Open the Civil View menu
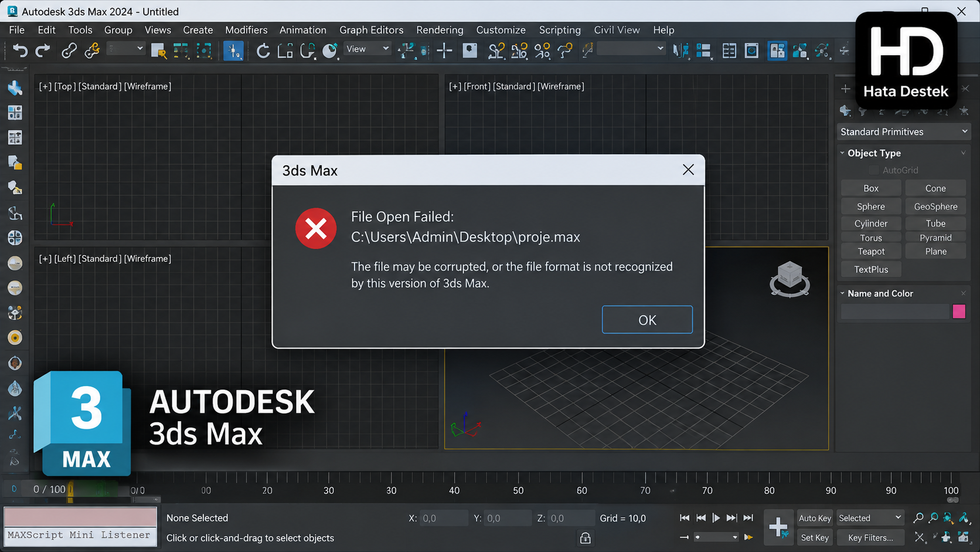Viewport: 980px width, 552px height. 617,30
